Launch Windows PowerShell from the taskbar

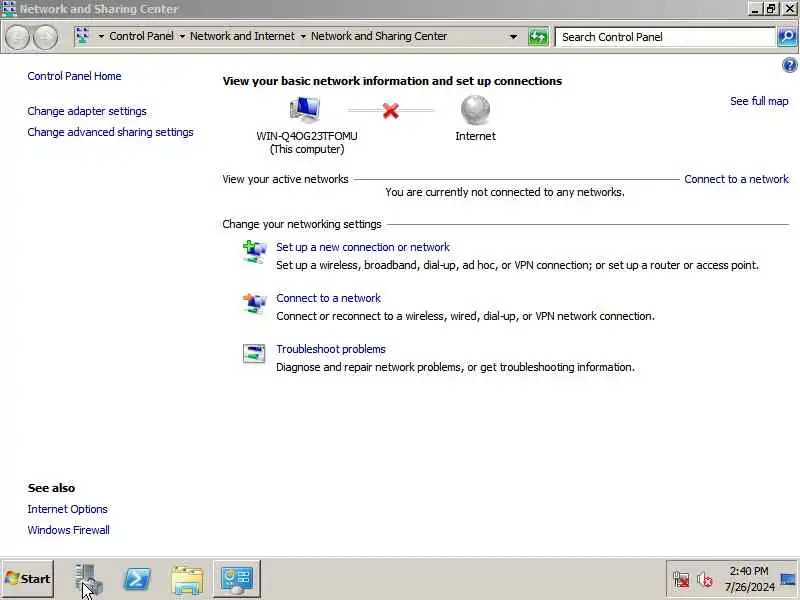(137, 579)
